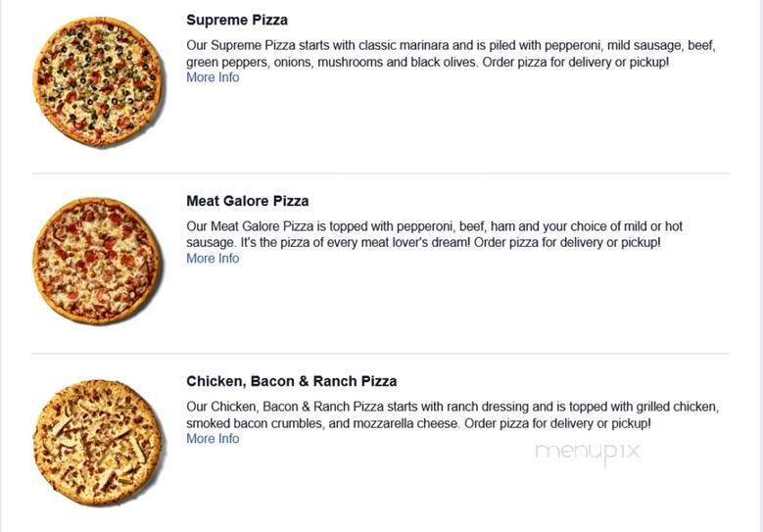Click the Meat Galore Pizza description paragraph
Image resolution: width=763 pixels, height=532 pixels.
[x=431, y=234]
